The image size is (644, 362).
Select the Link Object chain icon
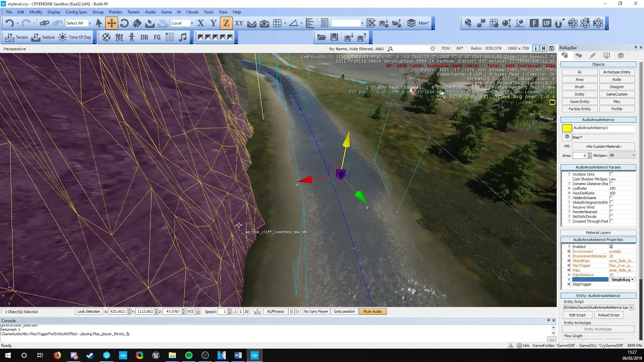pos(44,23)
